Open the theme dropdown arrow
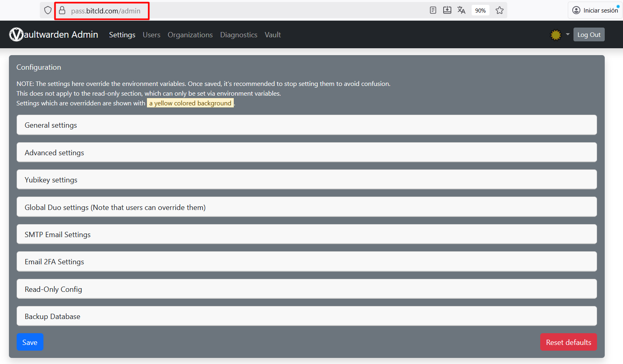The width and height of the screenshot is (623, 364). coord(567,34)
